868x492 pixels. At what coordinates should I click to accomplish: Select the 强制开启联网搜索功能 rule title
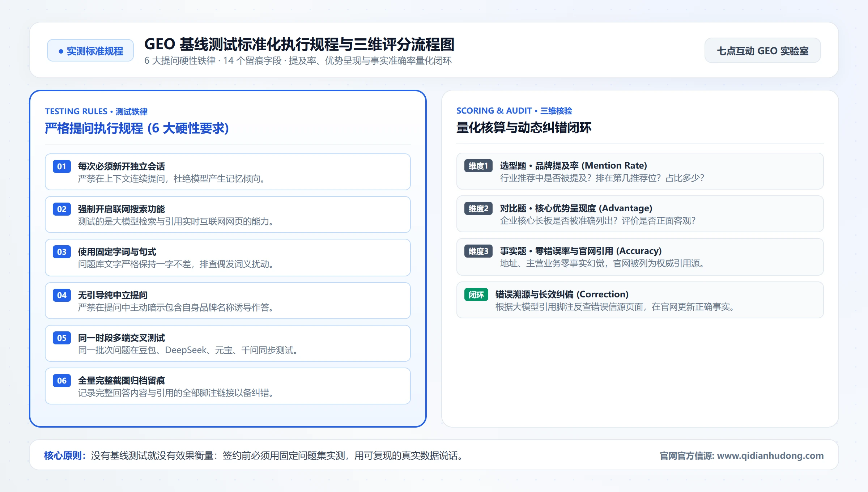point(121,209)
